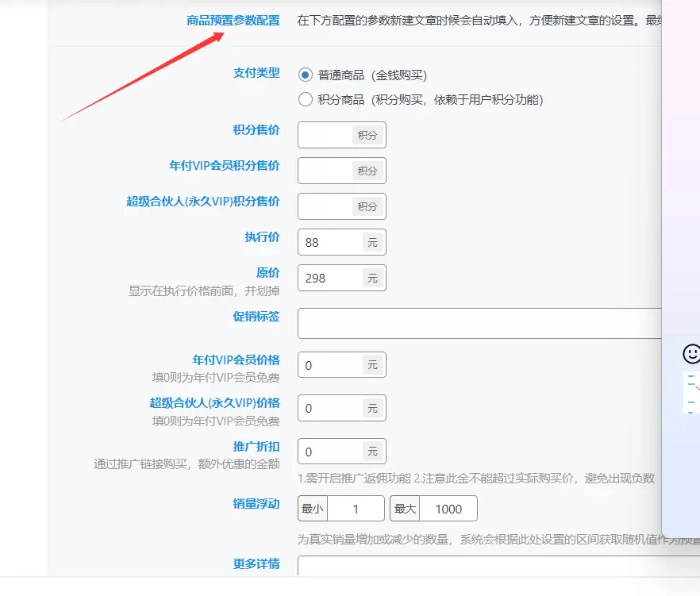Click the 销量浮动 label
Screen dimensions: 700x596
[x=256, y=504]
